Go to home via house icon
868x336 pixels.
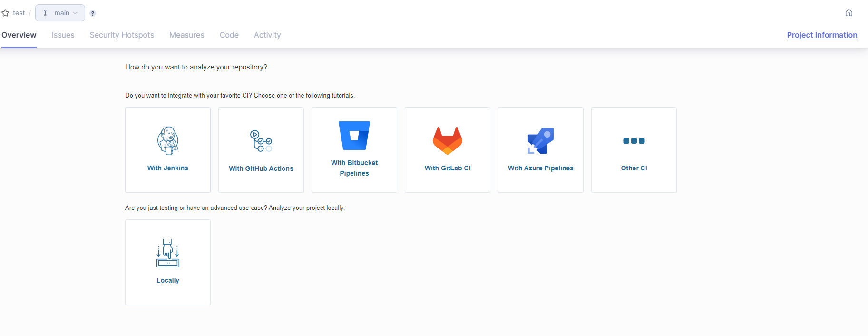point(849,13)
